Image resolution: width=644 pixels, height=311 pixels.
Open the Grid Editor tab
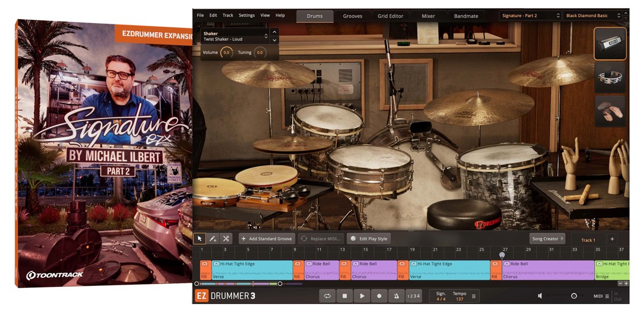point(390,16)
